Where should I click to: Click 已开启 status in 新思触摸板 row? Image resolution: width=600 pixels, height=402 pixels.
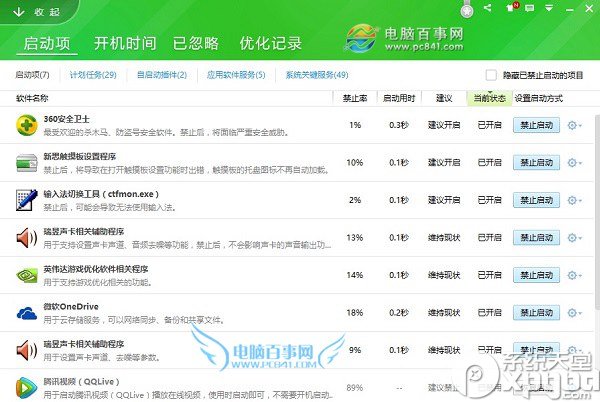click(x=489, y=163)
